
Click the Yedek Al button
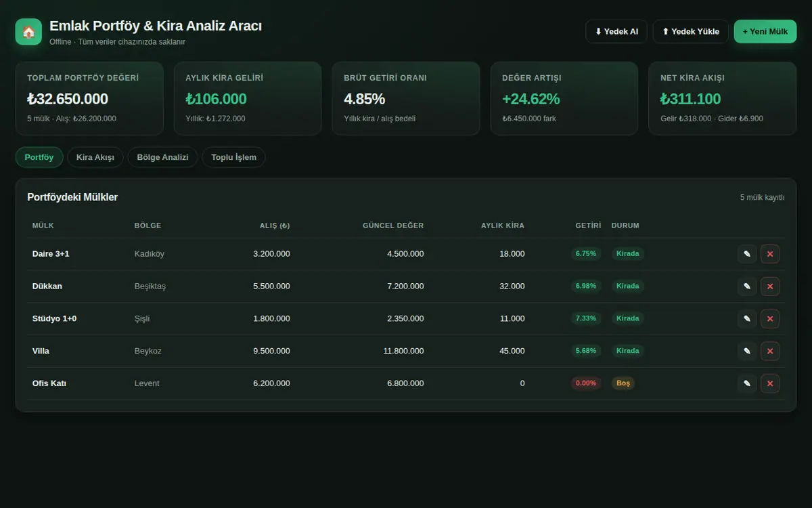click(x=616, y=32)
